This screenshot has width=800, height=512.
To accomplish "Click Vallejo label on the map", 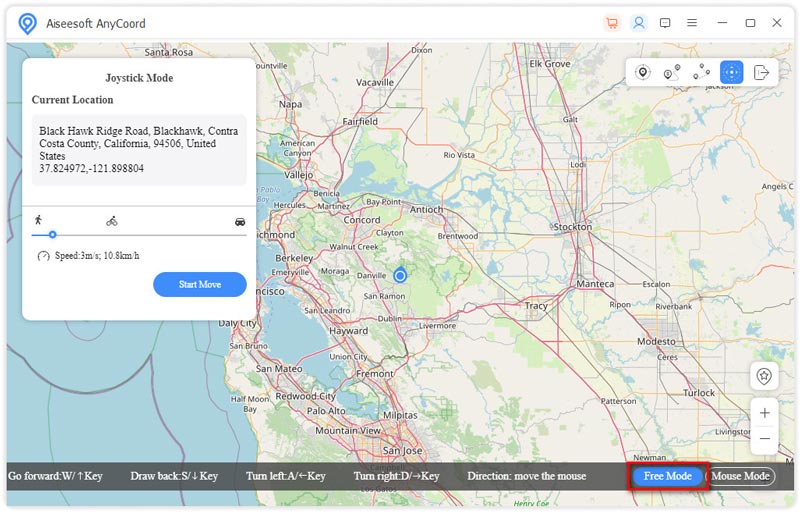I will click(x=298, y=175).
